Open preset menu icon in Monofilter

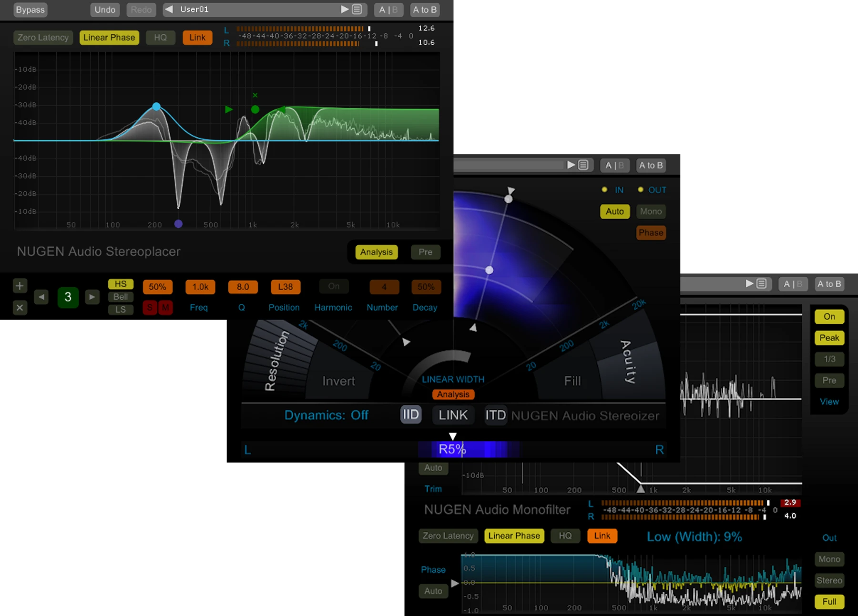(x=762, y=284)
